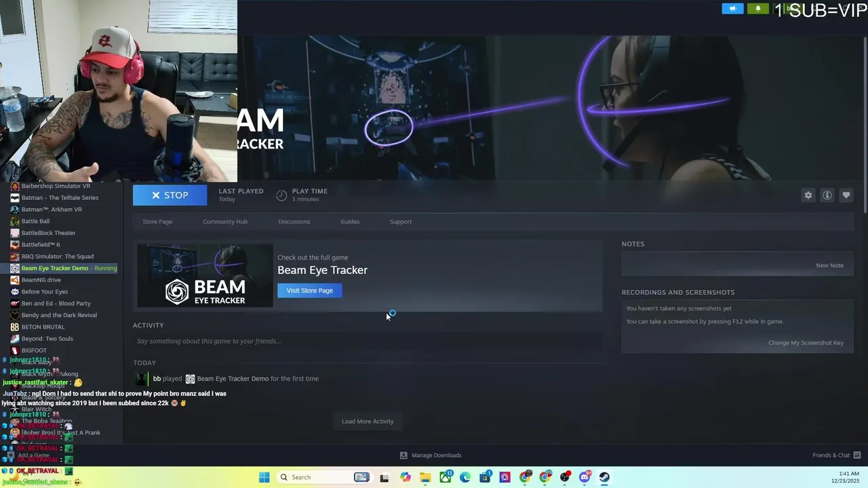Image resolution: width=868 pixels, height=488 pixels.
Task: Select BeamNG.drive in library
Action: (41, 280)
